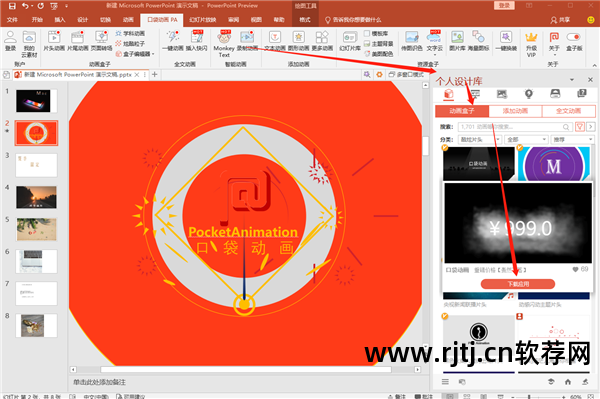600x399 pixels.
Task: Select slide 1 thumbnail
Action: point(36,101)
